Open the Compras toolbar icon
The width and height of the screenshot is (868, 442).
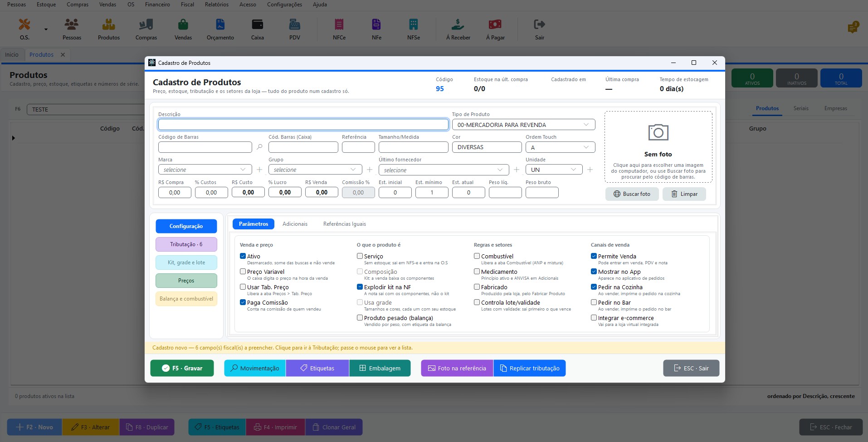(x=146, y=29)
